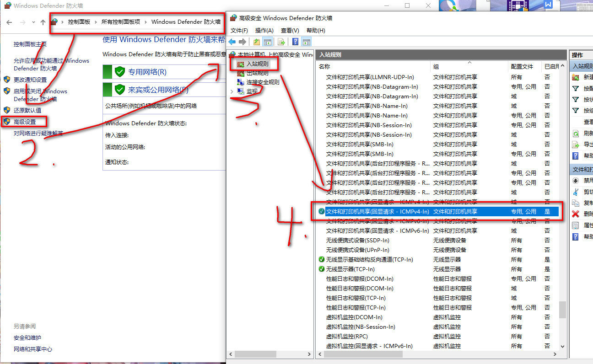This screenshot has width=593, height=364.
Task: Open the 控制面板主页 link
Action: click(30, 44)
